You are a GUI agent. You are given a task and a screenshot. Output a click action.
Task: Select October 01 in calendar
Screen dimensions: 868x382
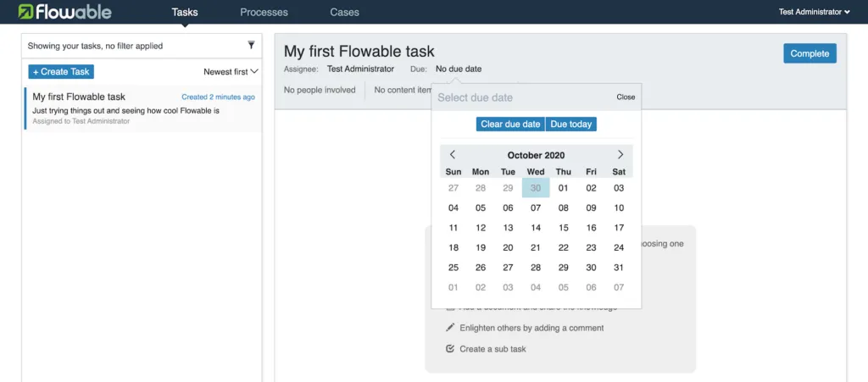point(564,188)
